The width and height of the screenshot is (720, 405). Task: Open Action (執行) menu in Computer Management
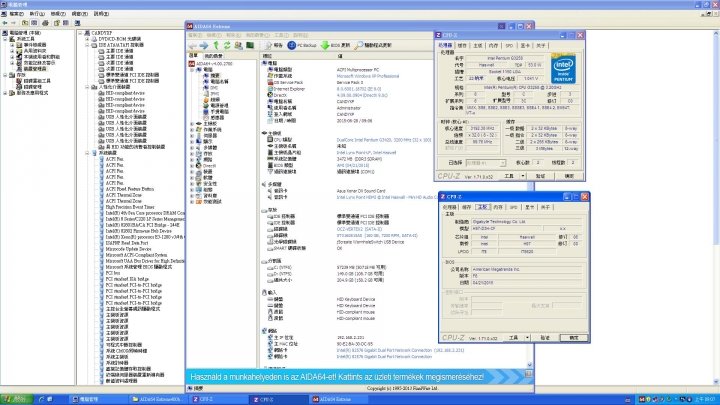[37, 14]
